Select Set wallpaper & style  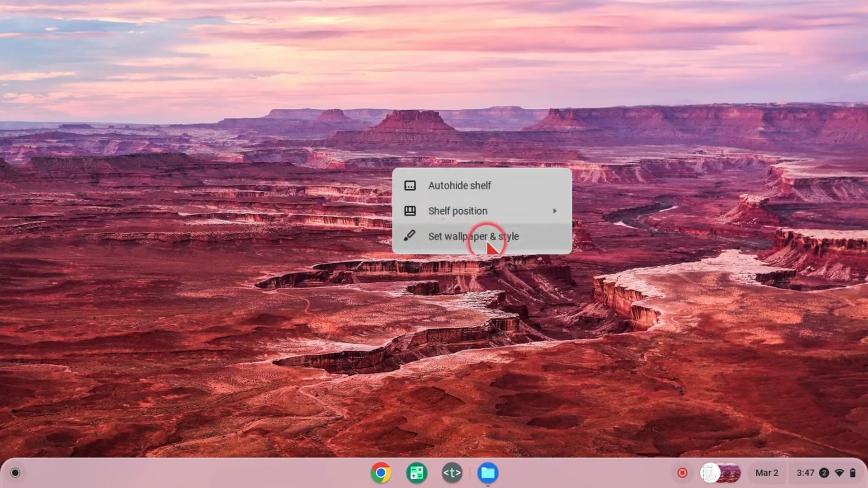tap(473, 236)
